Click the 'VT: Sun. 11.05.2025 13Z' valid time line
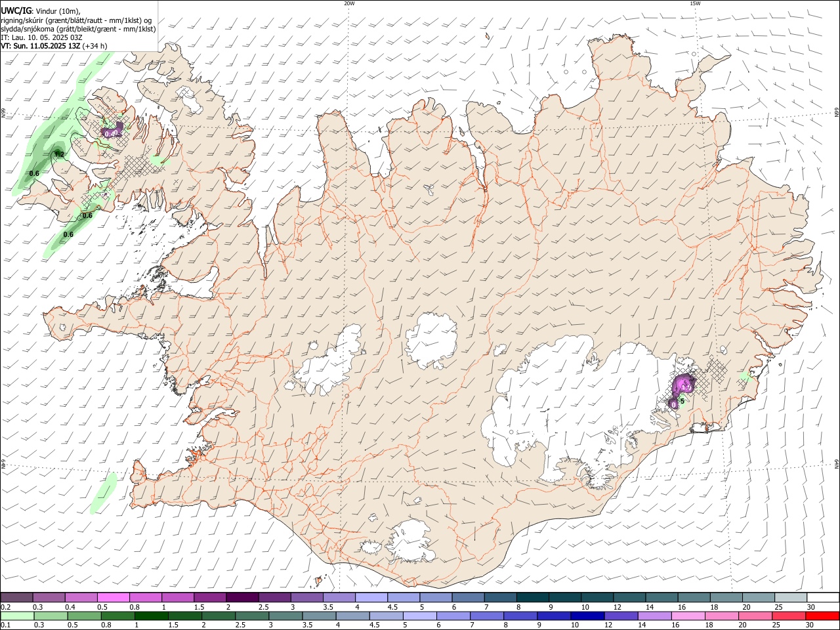The width and height of the screenshot is (840, 630). [41, 46]
